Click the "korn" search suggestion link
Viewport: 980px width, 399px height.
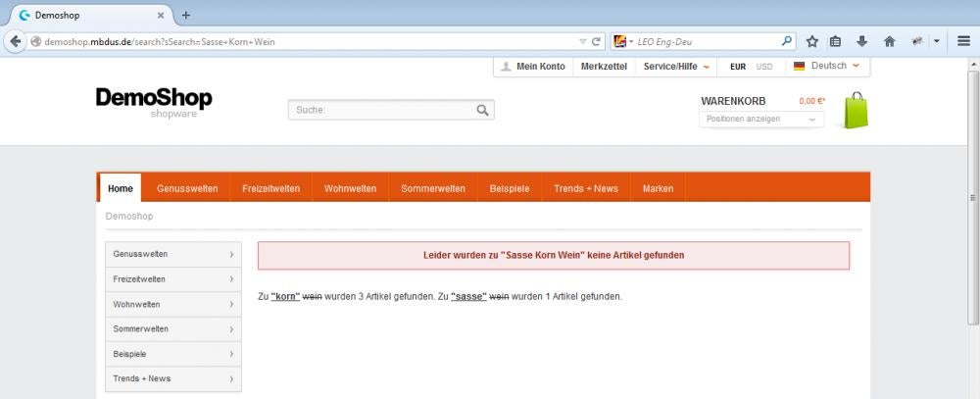point(285,296)
